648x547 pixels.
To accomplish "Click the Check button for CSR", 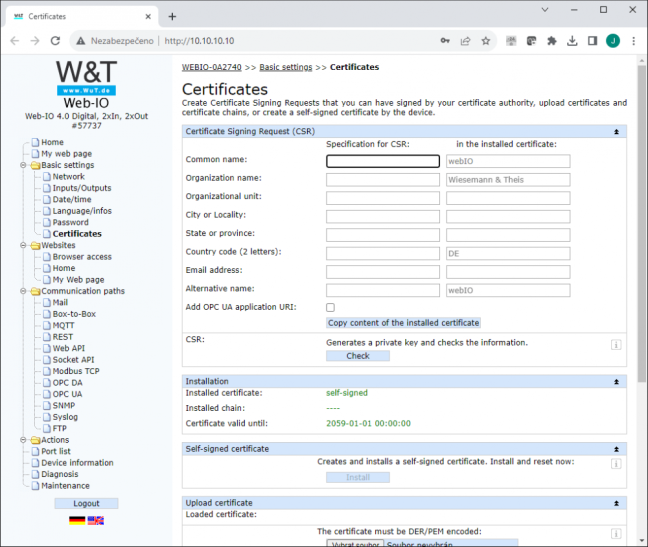I will (358, 356).
